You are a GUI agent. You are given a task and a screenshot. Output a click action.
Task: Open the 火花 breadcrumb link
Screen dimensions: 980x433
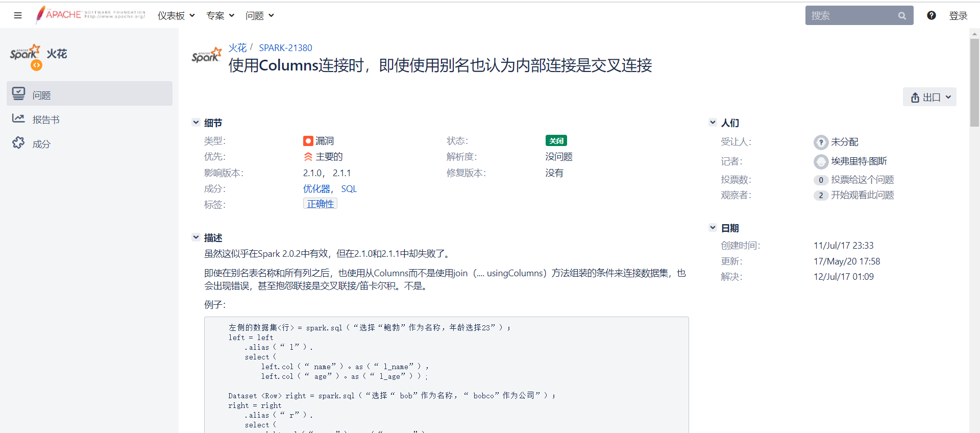237,47
